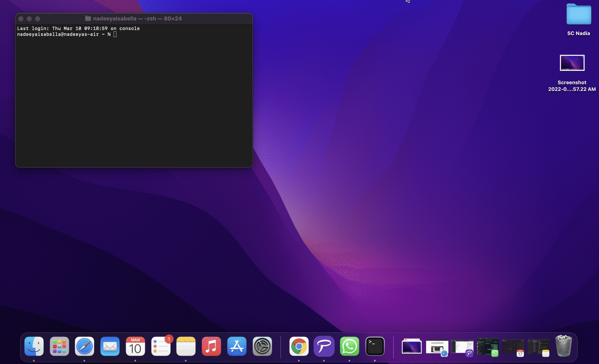Launch Safari from the Dock
The width and height of the screenshot is (599, 364).
[85, 346]
